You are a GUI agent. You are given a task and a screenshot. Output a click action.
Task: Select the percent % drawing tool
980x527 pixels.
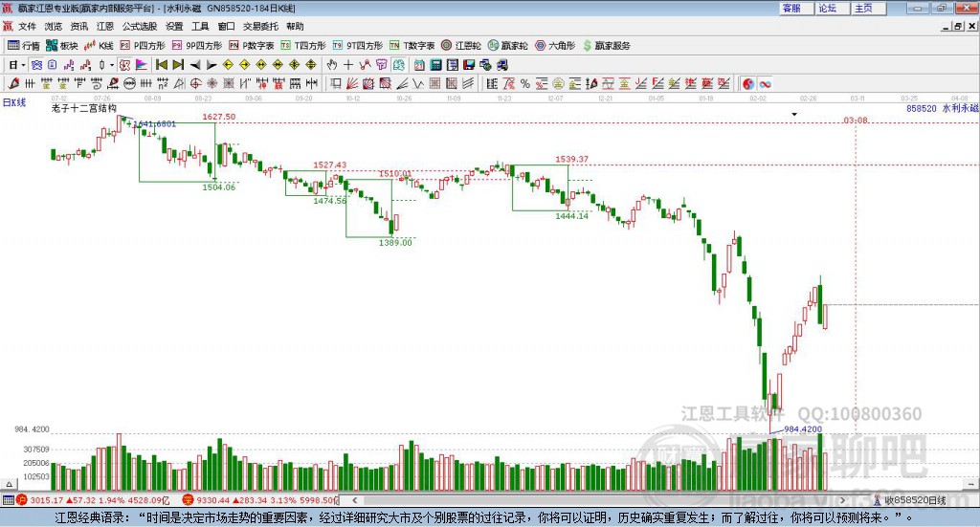[525, 83]
